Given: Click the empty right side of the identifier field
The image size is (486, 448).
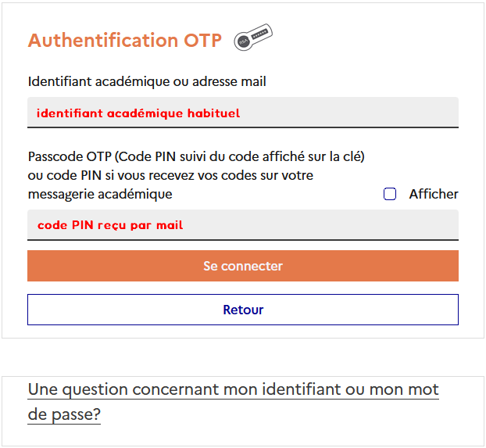Looking at the screenshot, I should click(x=349, y=113).
